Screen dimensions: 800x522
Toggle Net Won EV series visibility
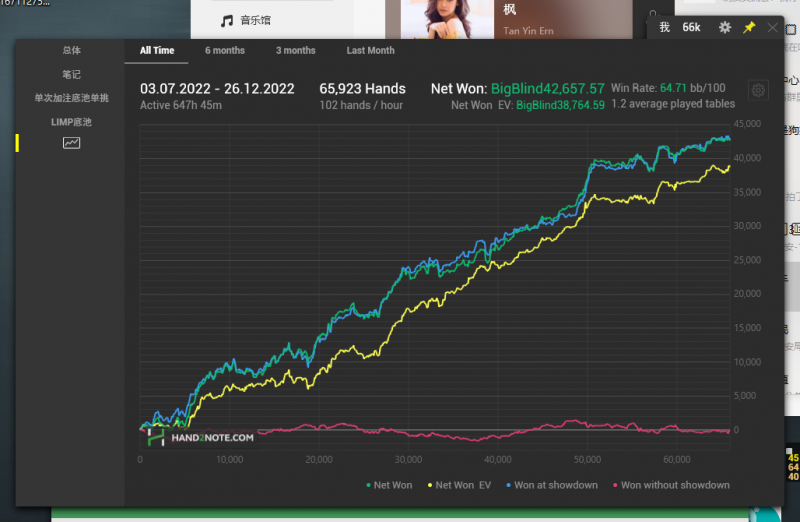coord(459,485)
